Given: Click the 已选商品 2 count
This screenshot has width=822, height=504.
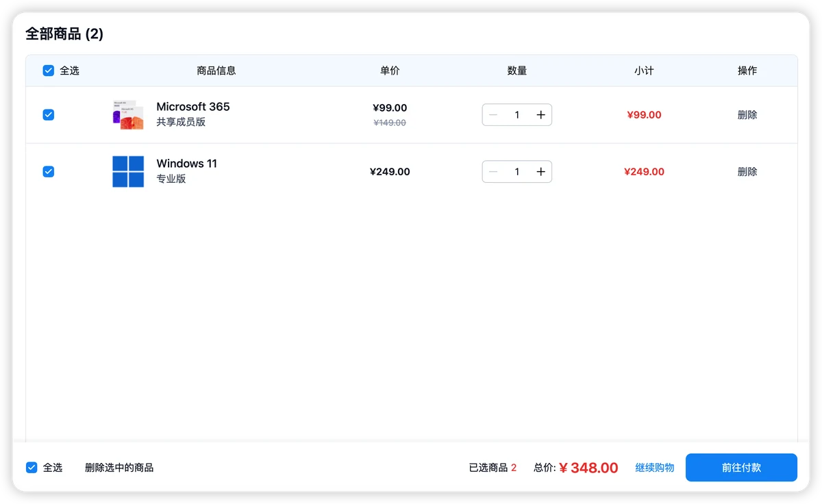Looking at the screenshot, I should (493, 468).
